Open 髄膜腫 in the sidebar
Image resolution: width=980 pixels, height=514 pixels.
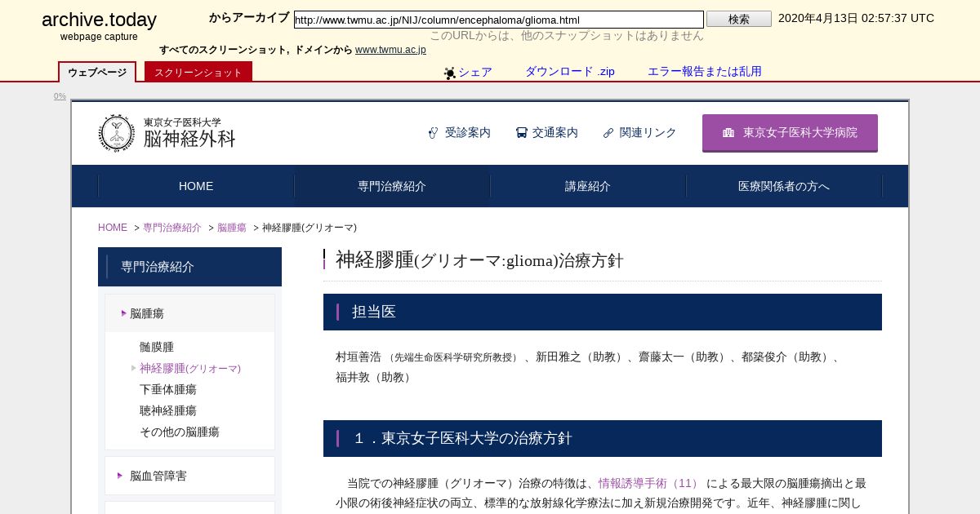157,347
